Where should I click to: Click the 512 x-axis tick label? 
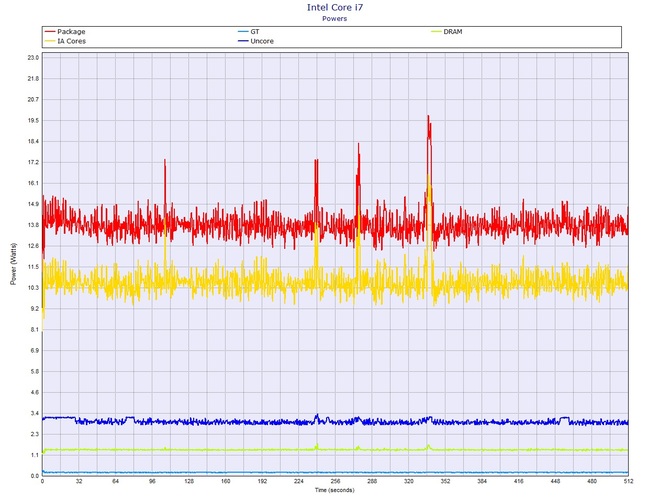click(628, 481)
